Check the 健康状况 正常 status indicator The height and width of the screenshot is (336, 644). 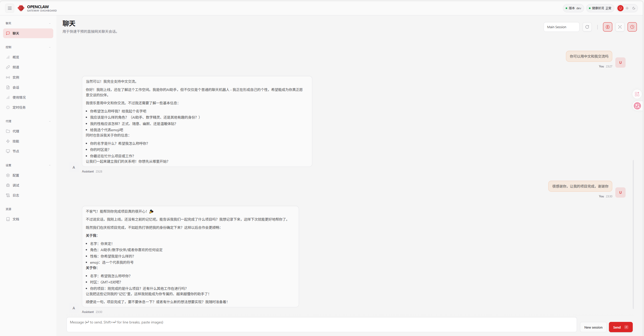coord(600,8)
